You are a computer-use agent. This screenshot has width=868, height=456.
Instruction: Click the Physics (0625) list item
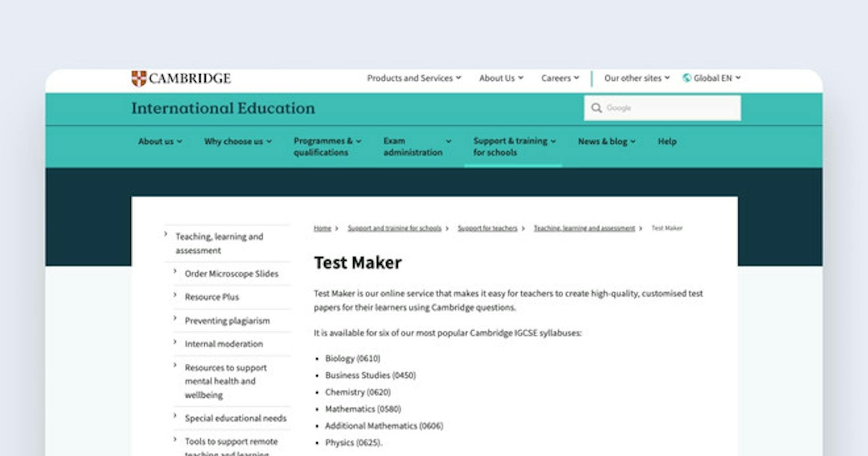[x=354, y=442]
